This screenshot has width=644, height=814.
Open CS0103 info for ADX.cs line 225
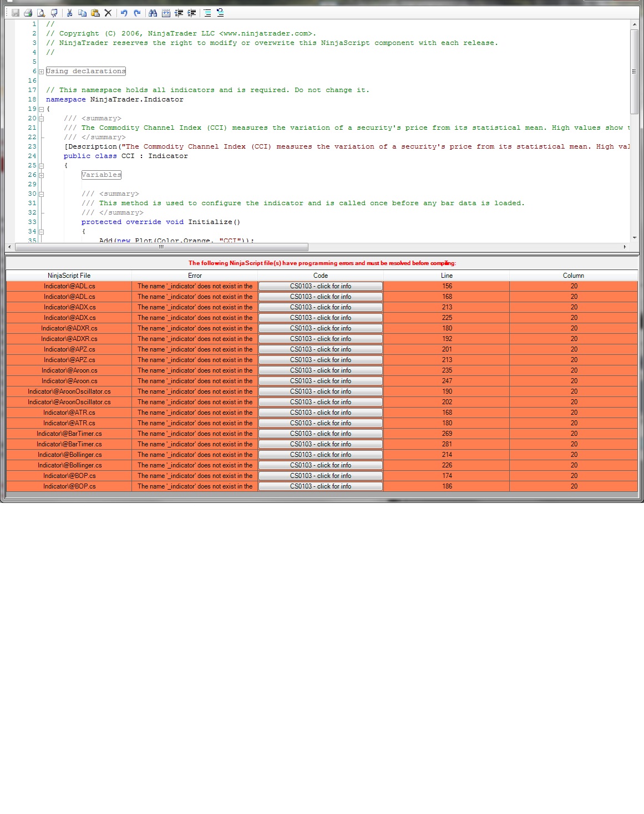(x=321, y=318)
